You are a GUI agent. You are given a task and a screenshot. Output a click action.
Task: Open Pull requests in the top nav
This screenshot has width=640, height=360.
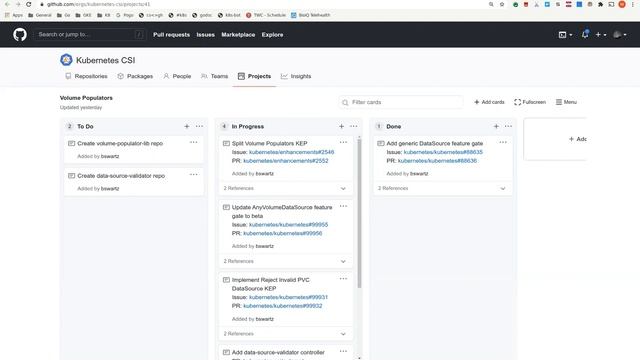(171, 35)
